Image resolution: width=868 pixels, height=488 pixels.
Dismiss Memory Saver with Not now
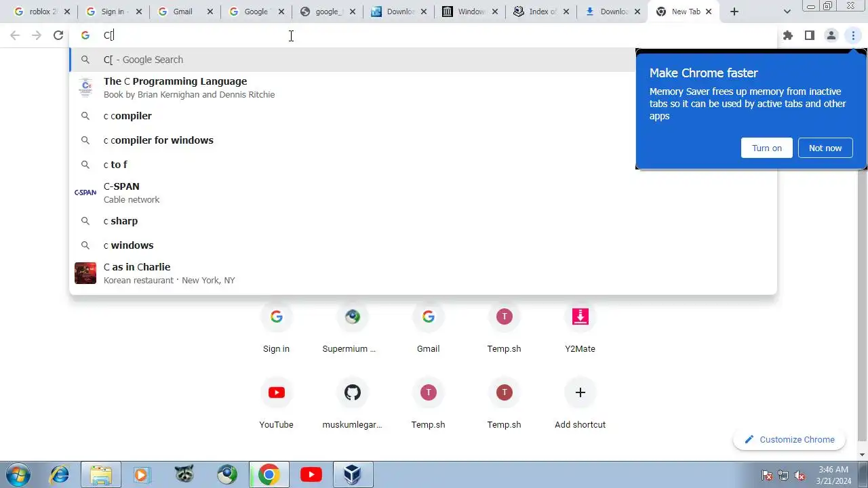tap(825, 148)
